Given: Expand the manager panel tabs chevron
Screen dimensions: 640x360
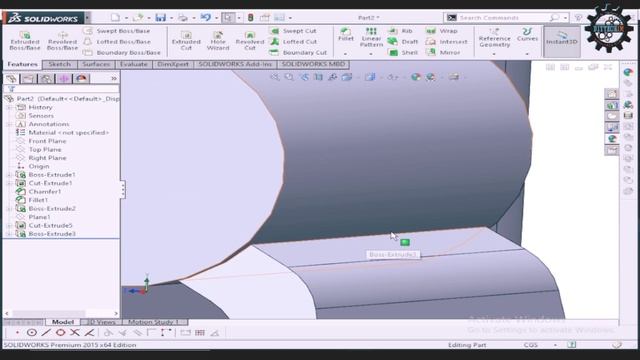Looking at the screenshot, I should [x=114, y=78].
